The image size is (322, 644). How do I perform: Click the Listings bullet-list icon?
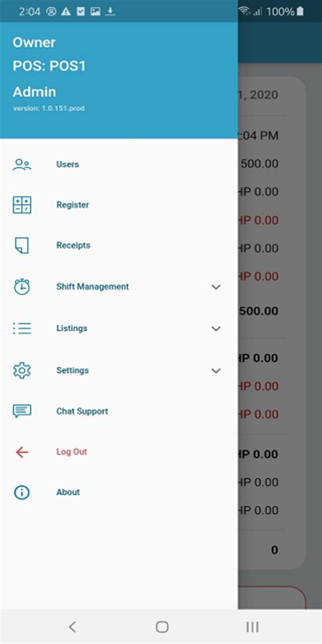[22, 328]
